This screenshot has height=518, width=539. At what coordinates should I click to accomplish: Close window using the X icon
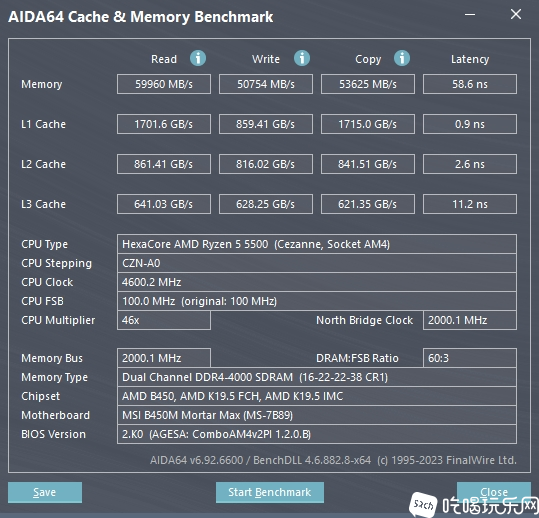[516, 14]
